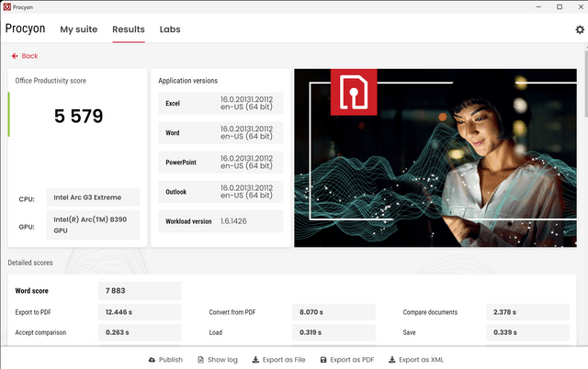Select the Results tab
The width and height of the screenshot is (588, 369).
(x=129, y=29)
